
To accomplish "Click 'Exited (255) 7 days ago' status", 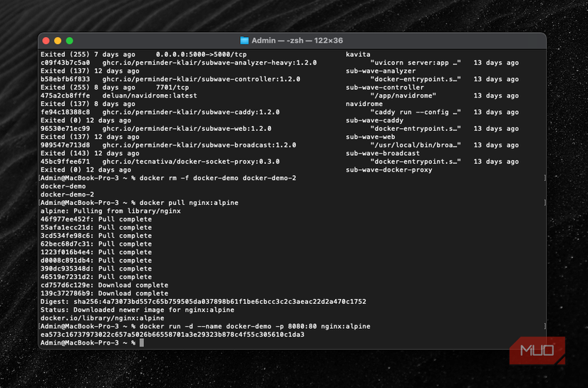I will pyautogui.click(x=88, y=54).
